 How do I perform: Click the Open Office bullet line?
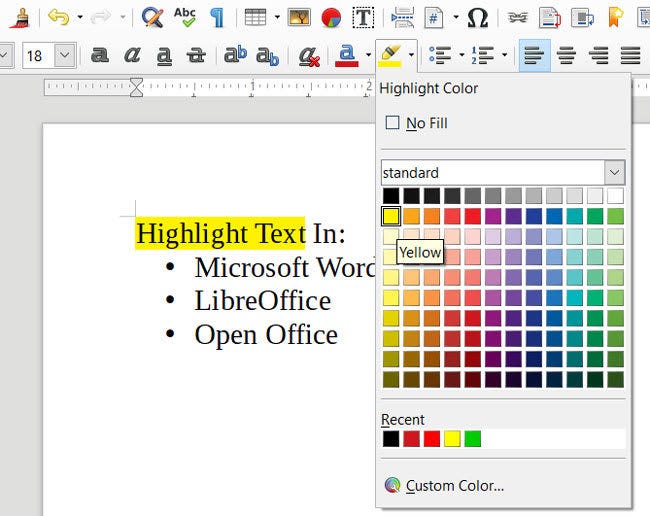[266, 335]
